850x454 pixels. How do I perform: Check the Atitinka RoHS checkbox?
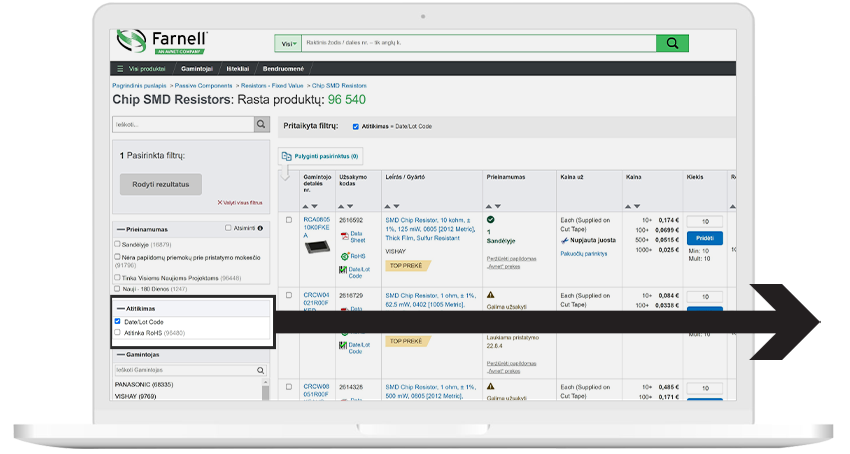click(118, 332)
